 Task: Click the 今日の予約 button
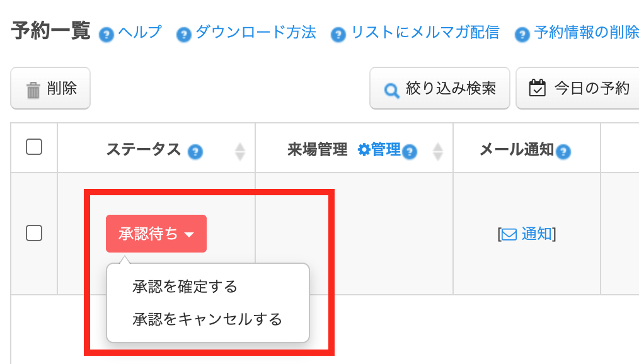[578, 88]
